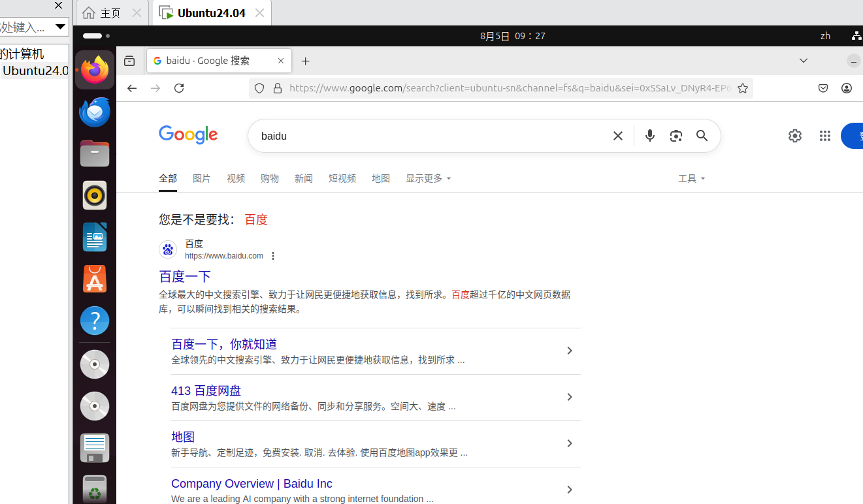This screenshot has height=504, width=863.
Task: Expand the Company Overview sitelink arrow
Action: (x=570, y=490)
